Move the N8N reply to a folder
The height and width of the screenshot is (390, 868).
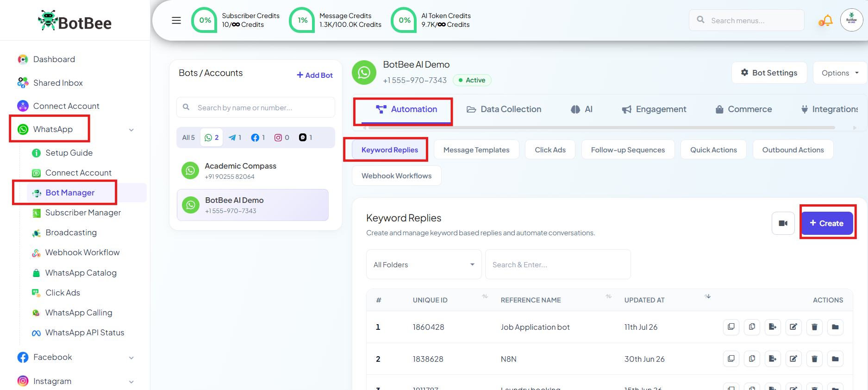(x=835, y=359)
